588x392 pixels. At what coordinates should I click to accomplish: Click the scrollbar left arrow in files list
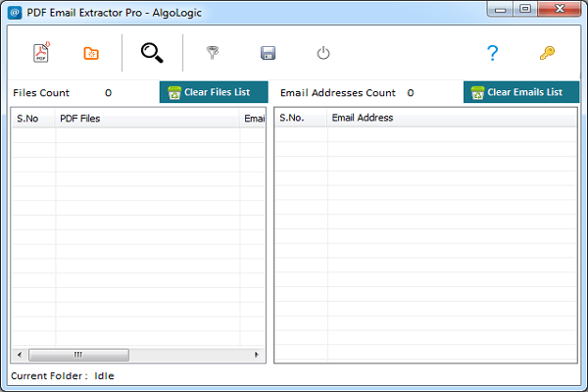click(x=20, y=355)
